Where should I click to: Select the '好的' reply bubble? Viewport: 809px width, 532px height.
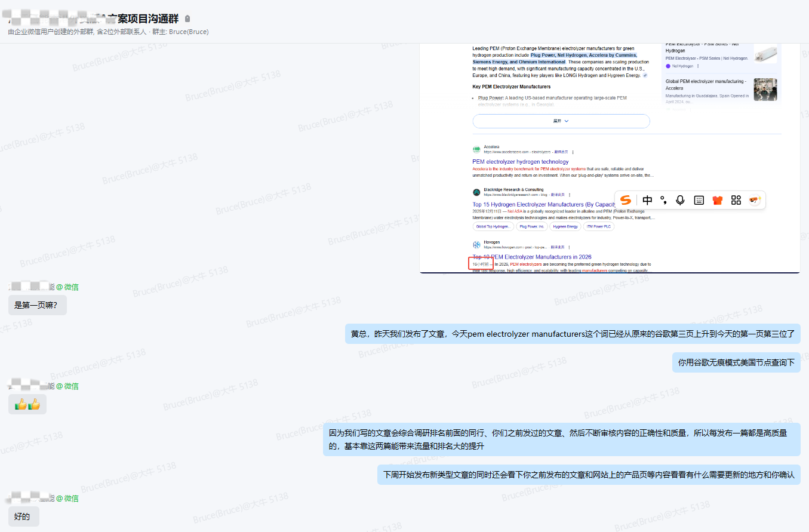point(23,516)
